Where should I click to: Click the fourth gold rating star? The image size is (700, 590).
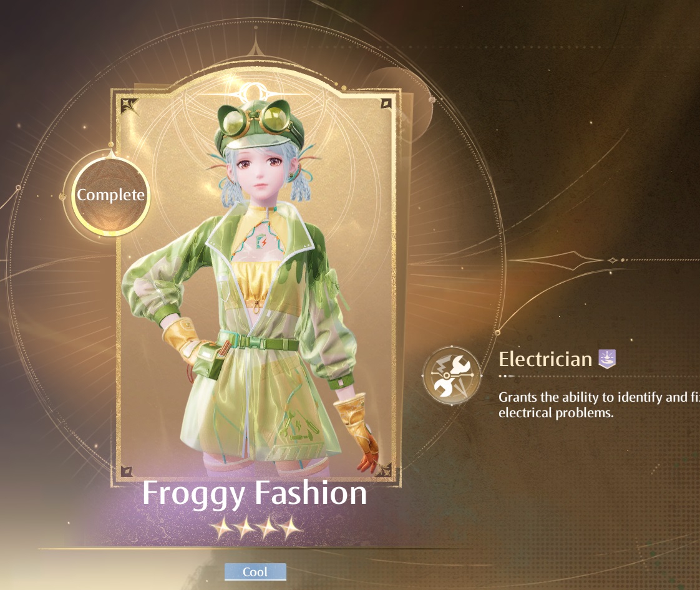pos(291,528)
